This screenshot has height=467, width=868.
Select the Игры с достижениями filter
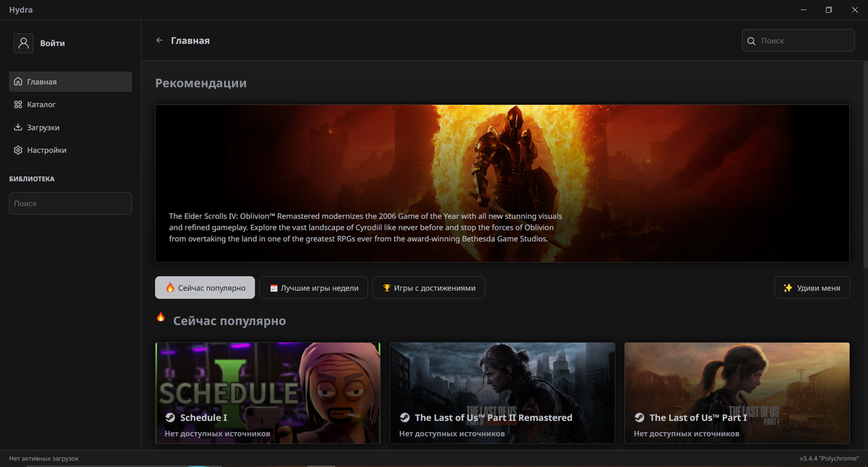[x=428, y=288]
